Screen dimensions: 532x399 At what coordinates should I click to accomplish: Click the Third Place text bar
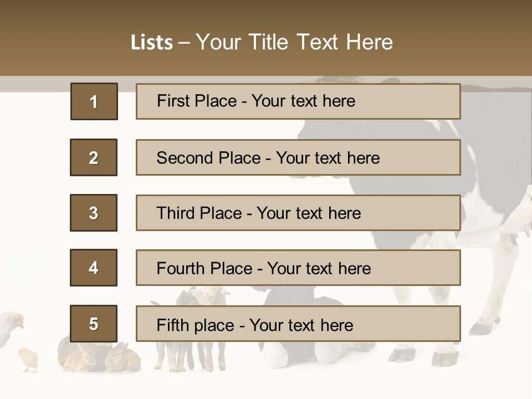point(298,213)
